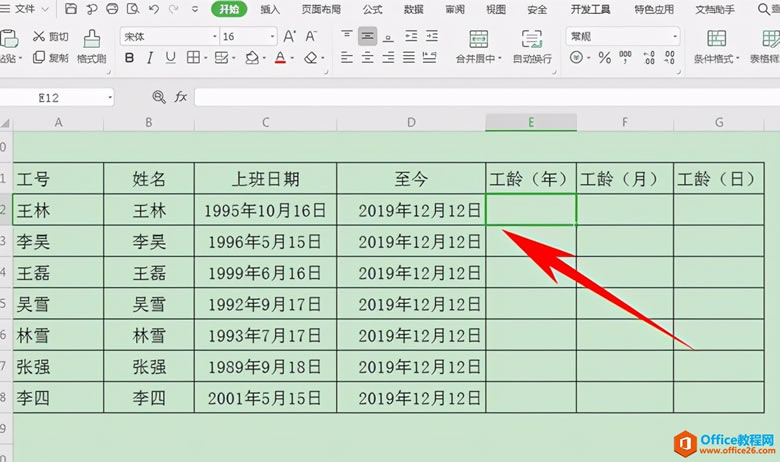Open the 文件 (File) menu
The width and height of the screenshot is (780, 462).
24,9
